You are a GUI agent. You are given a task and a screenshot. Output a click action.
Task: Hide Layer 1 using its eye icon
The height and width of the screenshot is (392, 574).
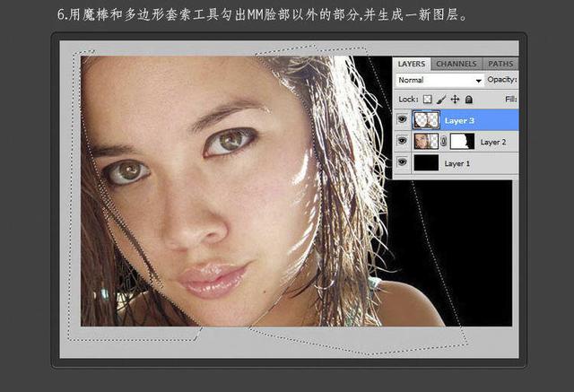point(403,162)
